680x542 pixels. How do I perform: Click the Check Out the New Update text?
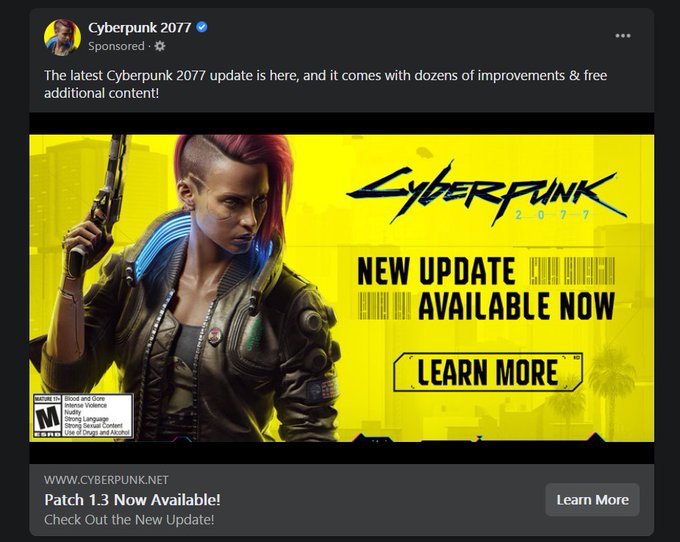[129, 519]
